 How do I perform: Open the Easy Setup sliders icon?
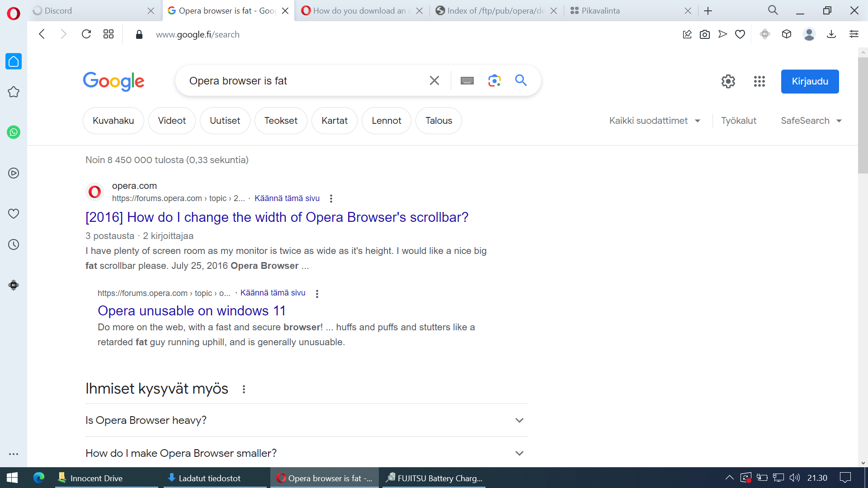[x=854, y=34]
